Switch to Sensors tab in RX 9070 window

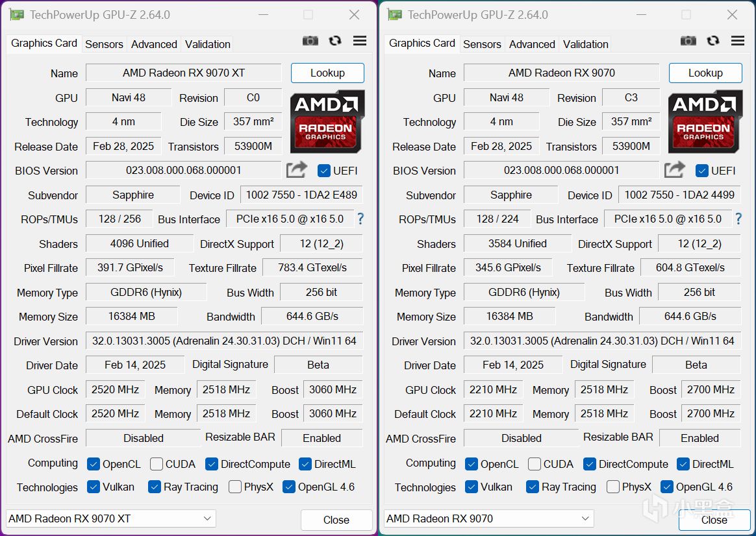point(482,44)
